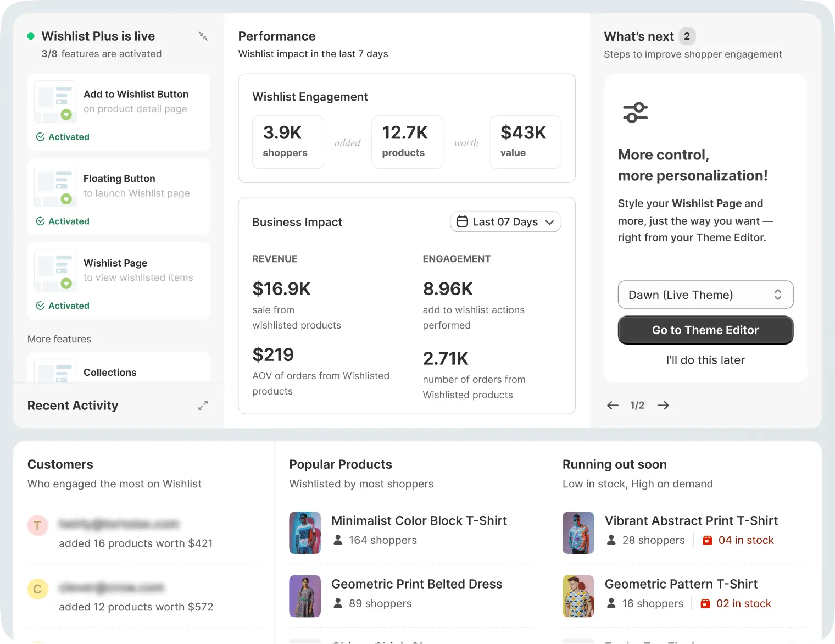835x644 pixels.
Task: Collapse the Wishlist Plus is live panel
Action: tap(203, 36)
